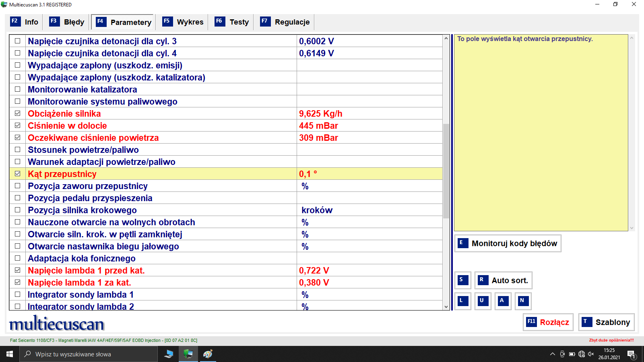Enable Pozycja zaworu przepustnicy checkbox
Screen dimensions: 644x362
[18, 186]
